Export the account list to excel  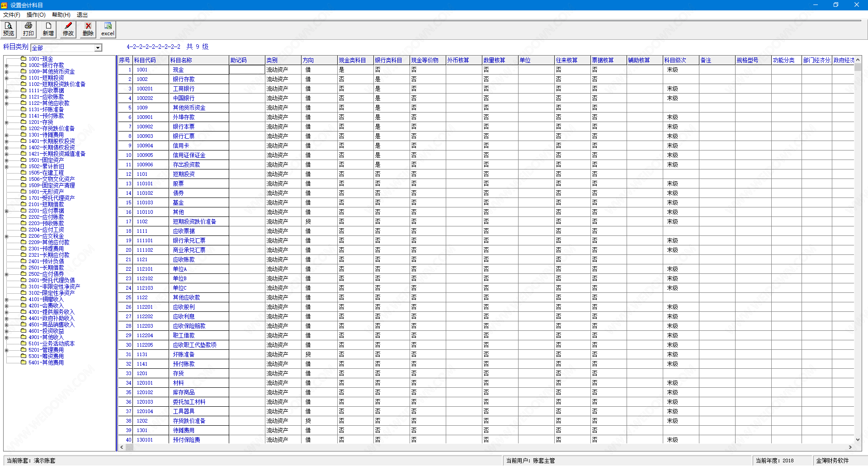108,29
